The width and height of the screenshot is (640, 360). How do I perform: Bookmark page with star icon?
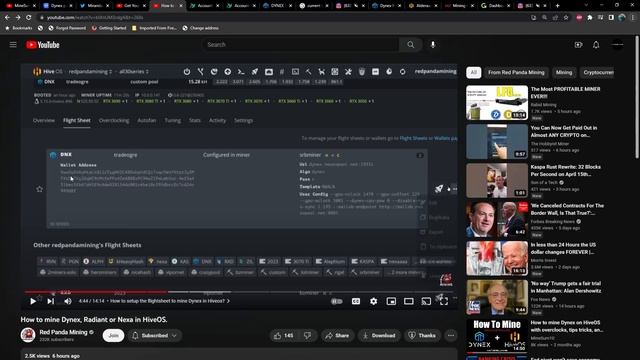(566, 18)
